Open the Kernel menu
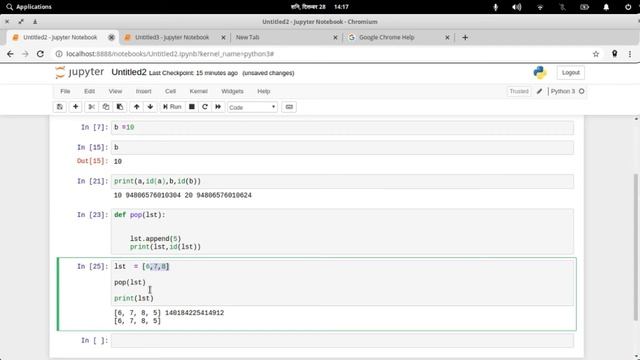This screenshot has height=360, width=640. tap(198, 91)
